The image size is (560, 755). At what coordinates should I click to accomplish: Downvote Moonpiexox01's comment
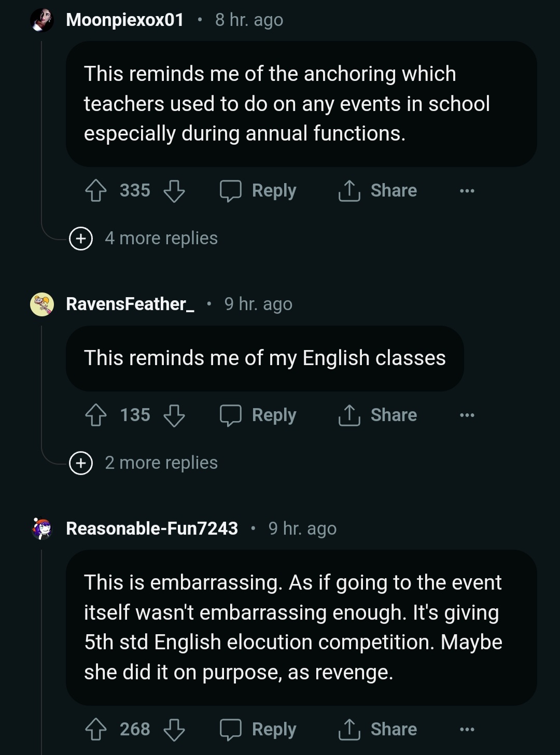pyautogui.click(x=174, y=191)
